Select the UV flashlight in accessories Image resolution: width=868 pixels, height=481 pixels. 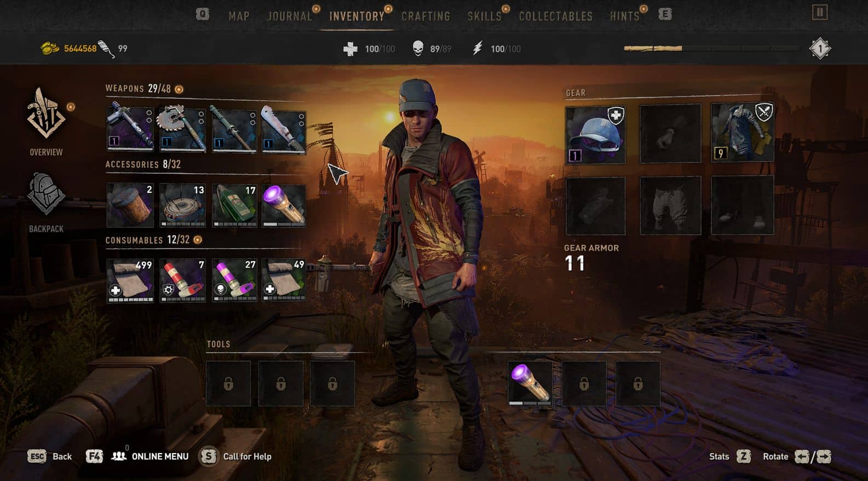(x=284, y=205)
